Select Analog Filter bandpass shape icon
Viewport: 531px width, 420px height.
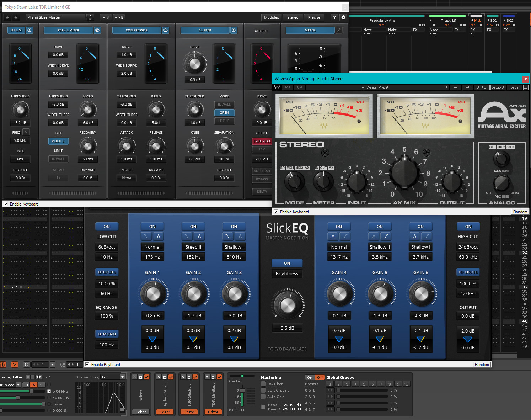click(x=34, y=385)
